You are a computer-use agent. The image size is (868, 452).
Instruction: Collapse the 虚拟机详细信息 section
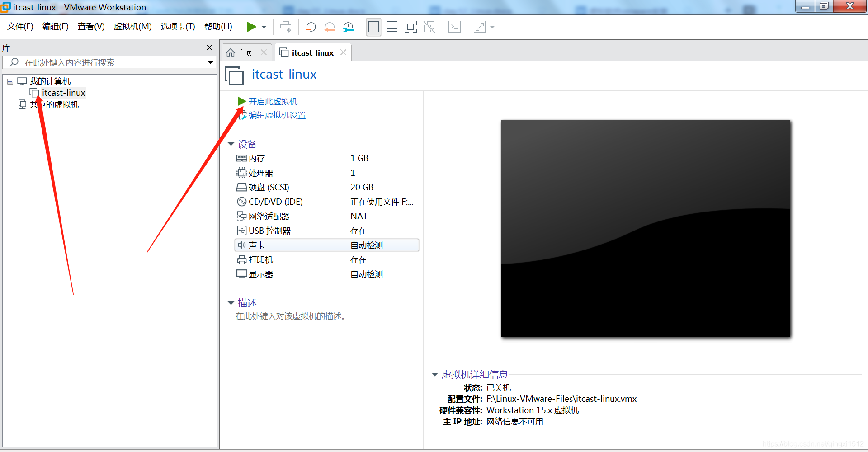[x=435, y=375]
